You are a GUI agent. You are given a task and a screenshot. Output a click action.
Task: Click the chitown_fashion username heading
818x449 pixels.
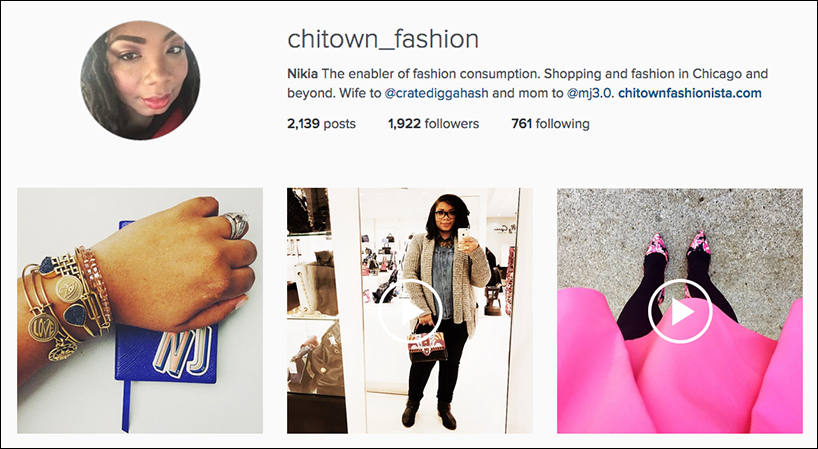[383, 39]
